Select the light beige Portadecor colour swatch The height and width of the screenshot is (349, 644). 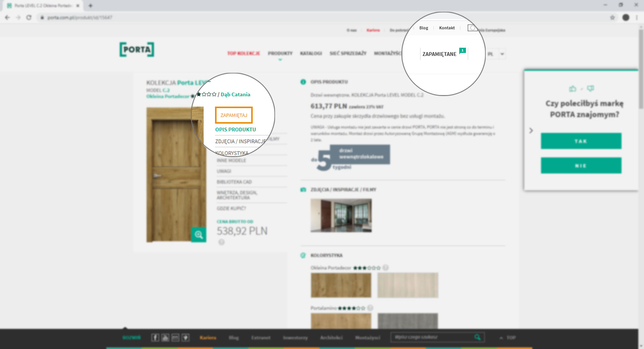[408, 285]
